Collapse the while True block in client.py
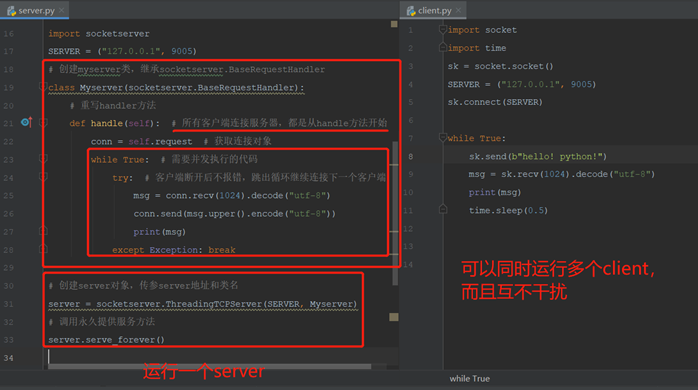698x390 pixels. click(442, 138)
